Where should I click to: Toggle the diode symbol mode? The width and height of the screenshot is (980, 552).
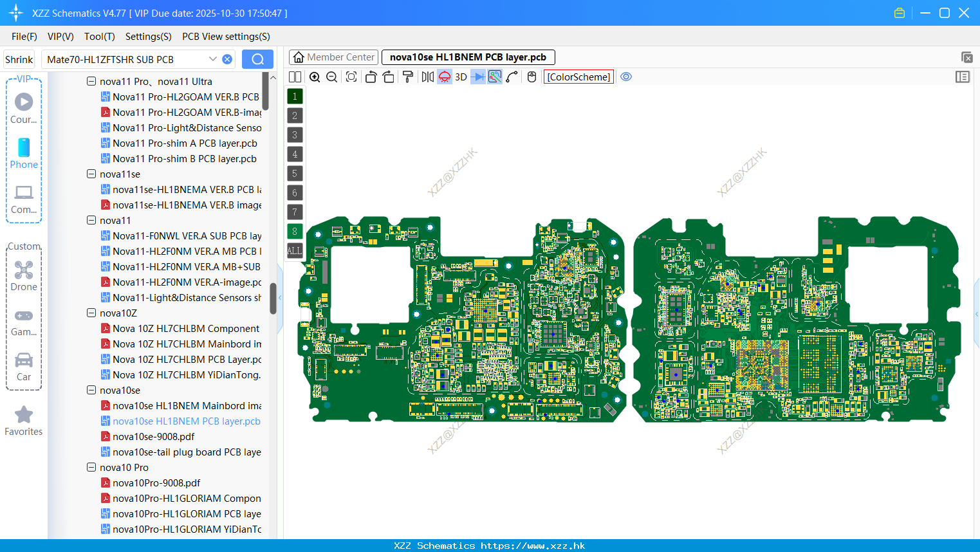coord(478,77)
